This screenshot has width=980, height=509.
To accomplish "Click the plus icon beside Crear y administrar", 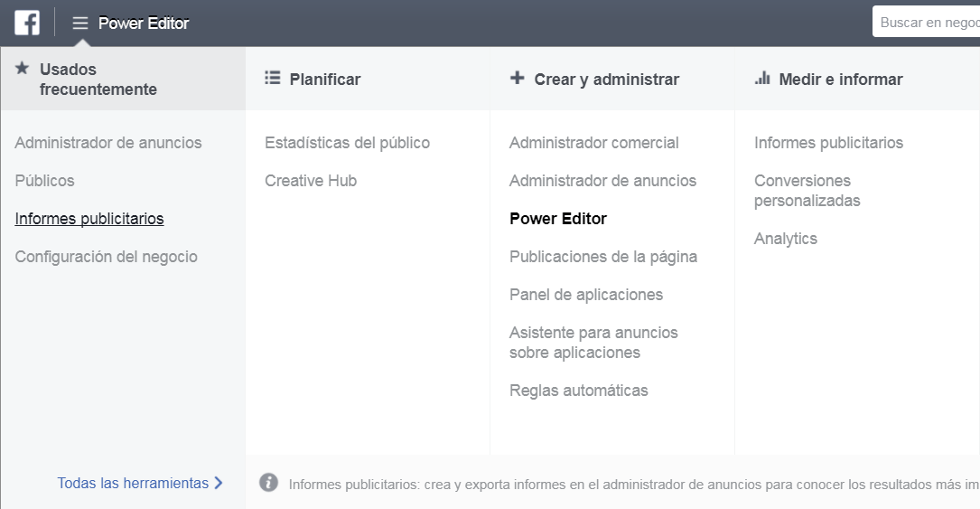I will pos(517,79).
